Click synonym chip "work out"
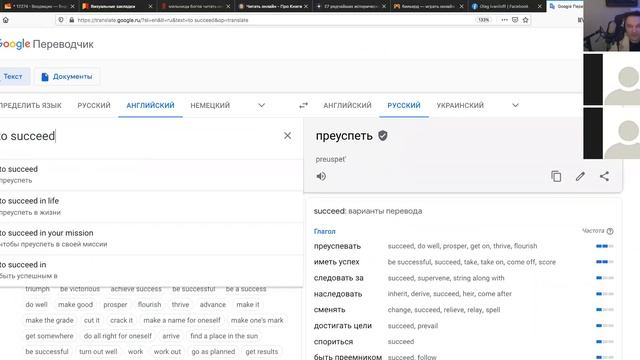Viewport: 640px width, 360px height. point(167,351)
